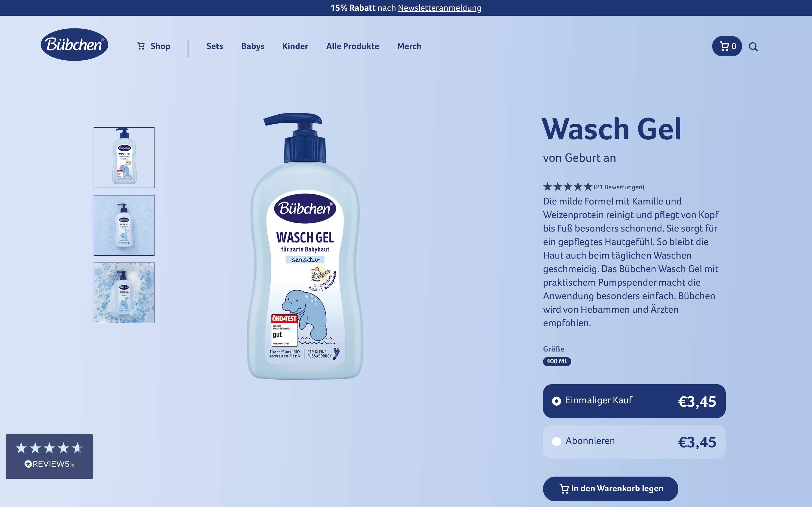This screenshot has width=812, height=507.
Task: Click the main Wasch Gel bottle image
Action: click(x=305, y=246)
